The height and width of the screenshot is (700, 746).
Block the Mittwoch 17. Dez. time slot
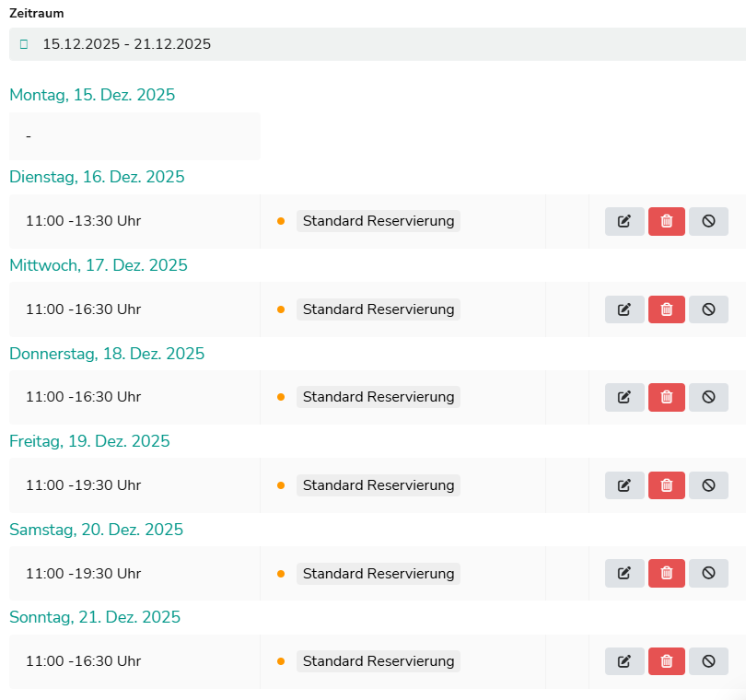[x=708, y=309]
